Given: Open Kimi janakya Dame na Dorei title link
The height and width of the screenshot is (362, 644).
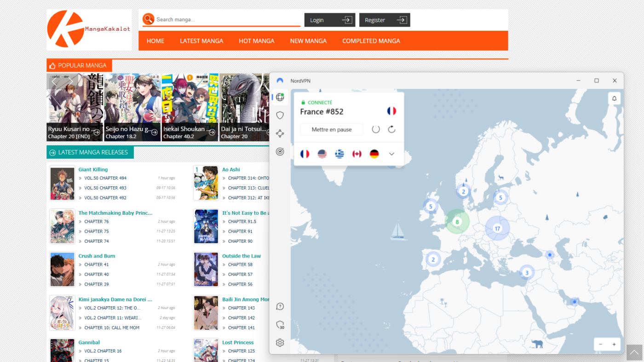Looking at the screenshot, I should point(115,299).
